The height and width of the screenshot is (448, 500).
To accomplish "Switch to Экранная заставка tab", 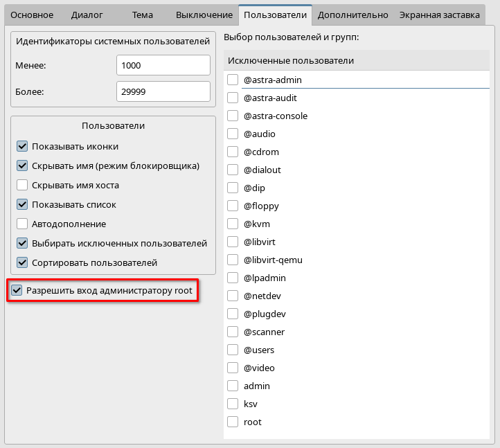I will coord(439,15).
